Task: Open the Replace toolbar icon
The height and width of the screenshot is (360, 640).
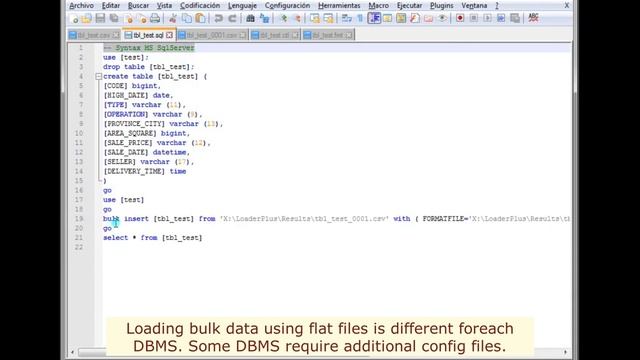Action: click(x=264, y=18)
